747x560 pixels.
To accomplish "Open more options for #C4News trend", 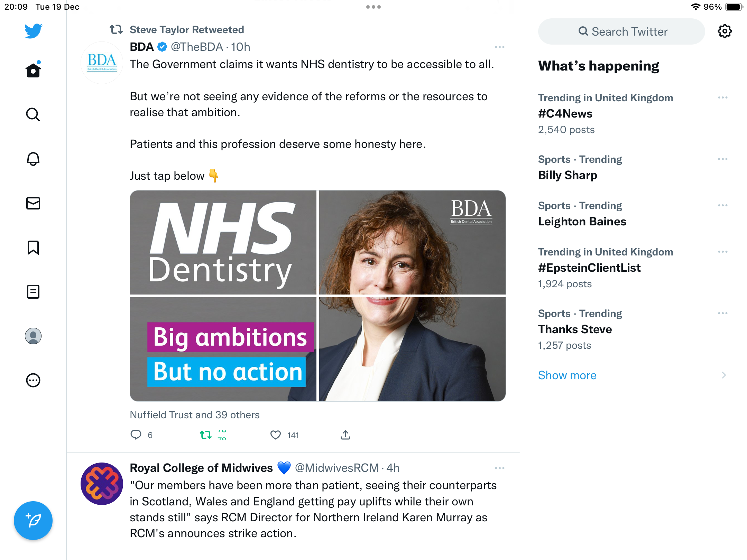I will pos(723,98).
